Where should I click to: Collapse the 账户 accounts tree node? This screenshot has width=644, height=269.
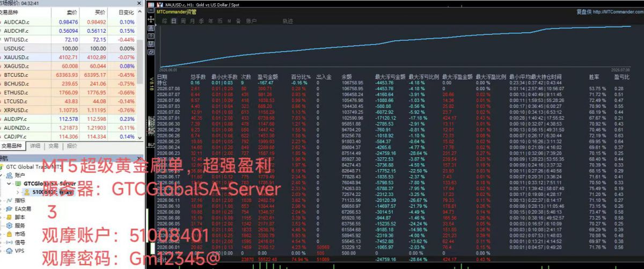tap(2, 175)
